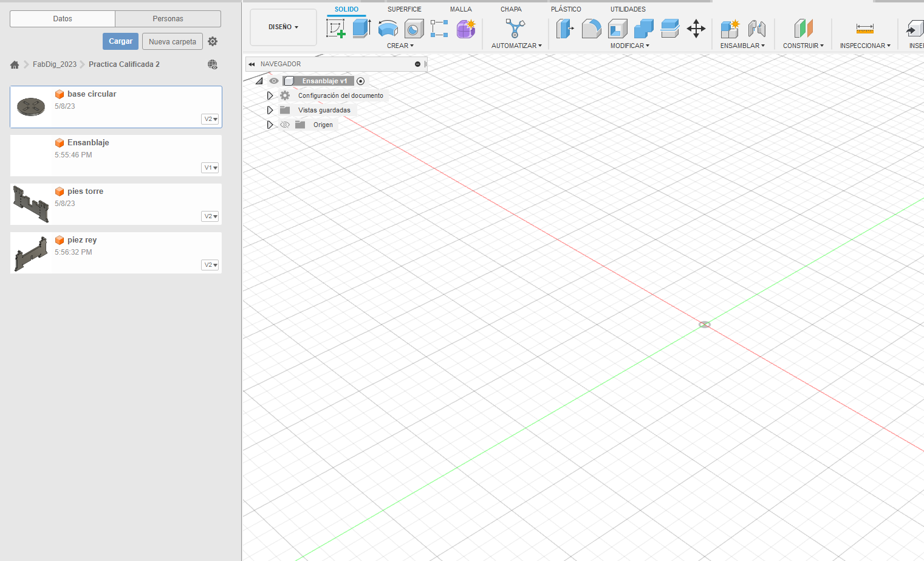This screenshot has width=924, height=561.
Task: Select the Revolve tool
Action: pos(388,28)
